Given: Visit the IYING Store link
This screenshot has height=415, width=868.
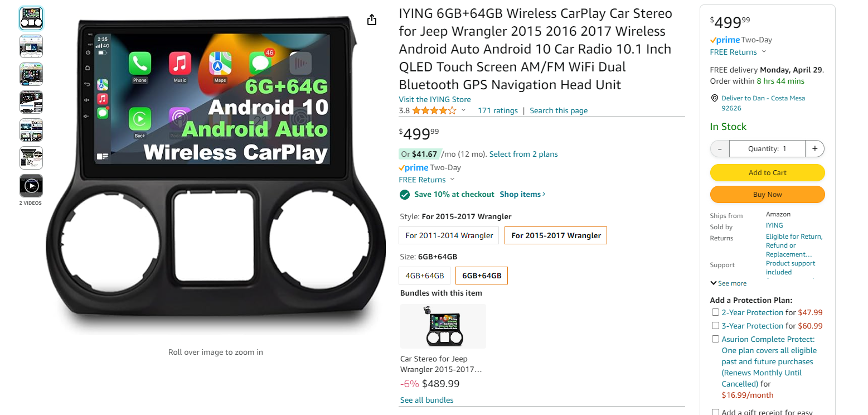Looking at the screenshot, I should click(434, 99).
